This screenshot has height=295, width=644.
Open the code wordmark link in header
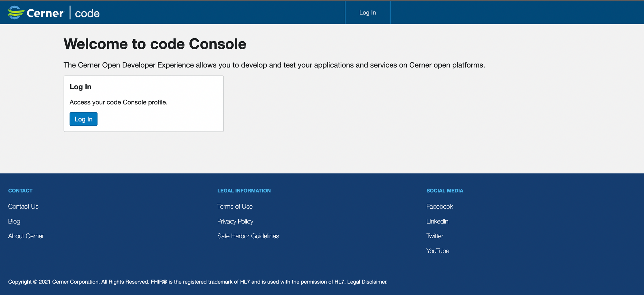click(87, 13)
